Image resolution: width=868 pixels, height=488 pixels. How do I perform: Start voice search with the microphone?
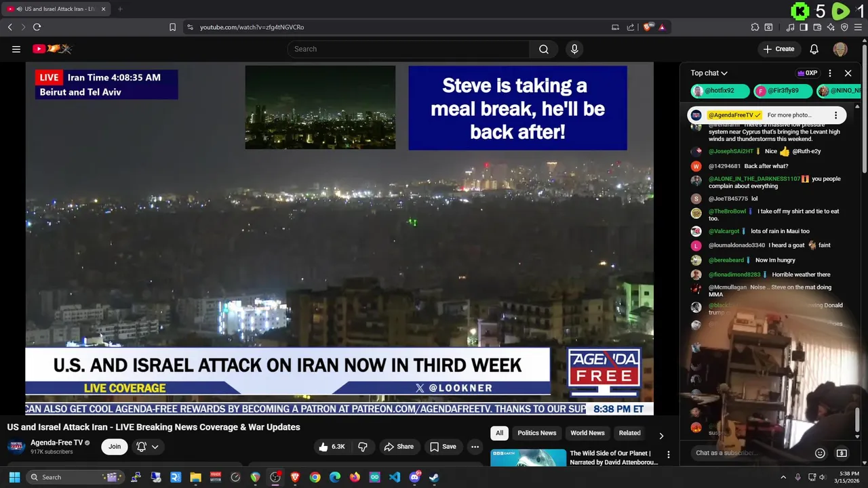point(574,49)
